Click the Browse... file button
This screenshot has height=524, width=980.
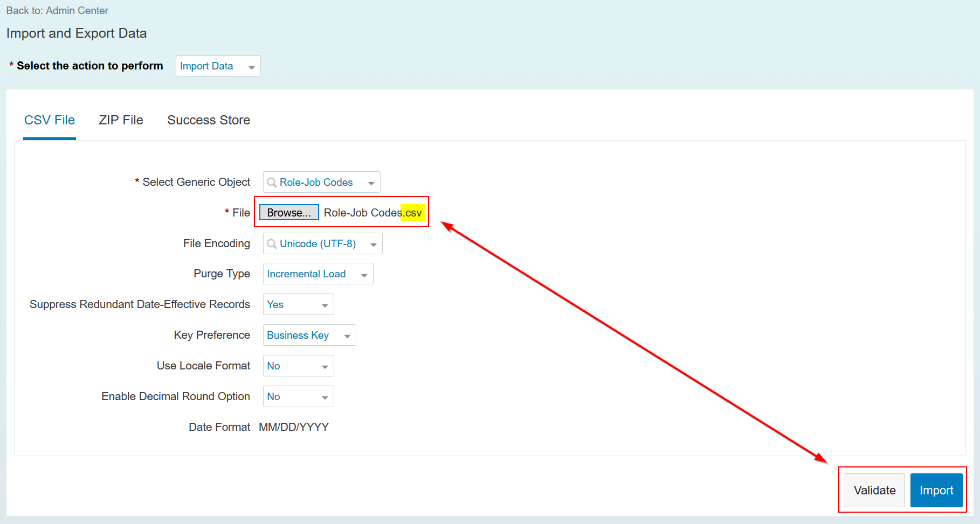289,213
